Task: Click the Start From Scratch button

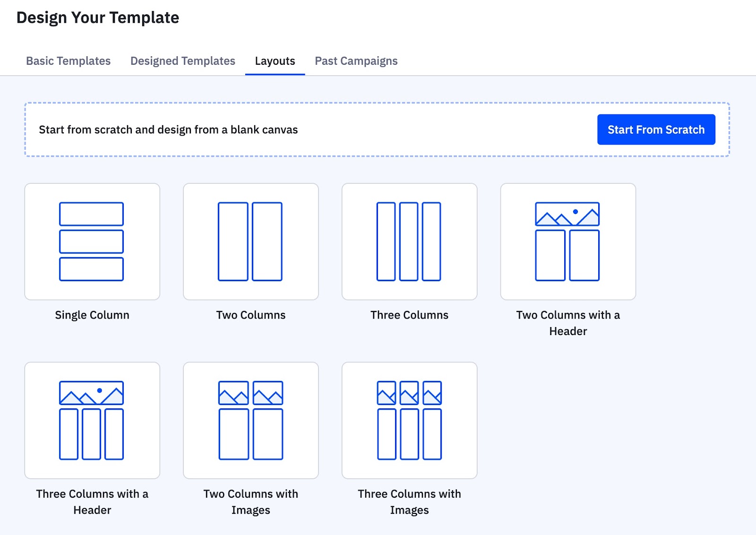Action: [656, 129]
